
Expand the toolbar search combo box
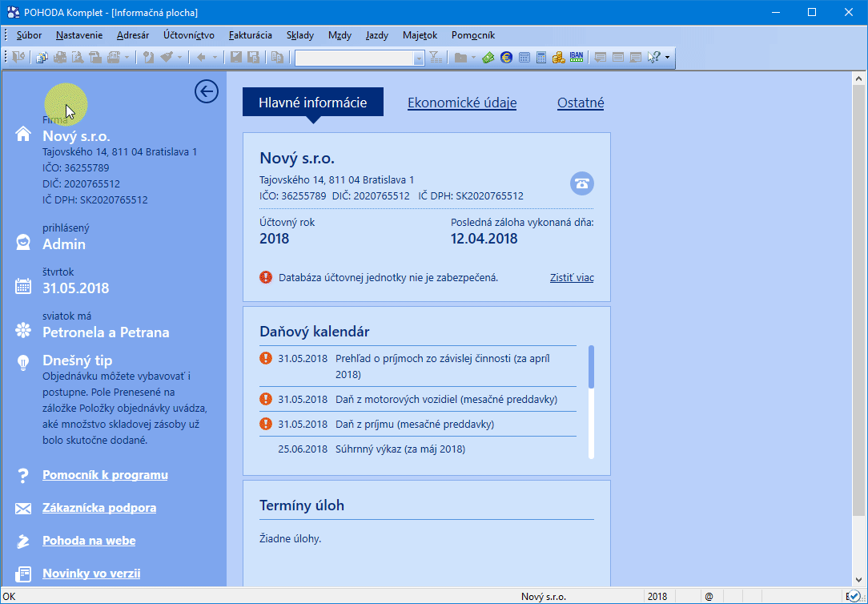(x=419, y=58)
